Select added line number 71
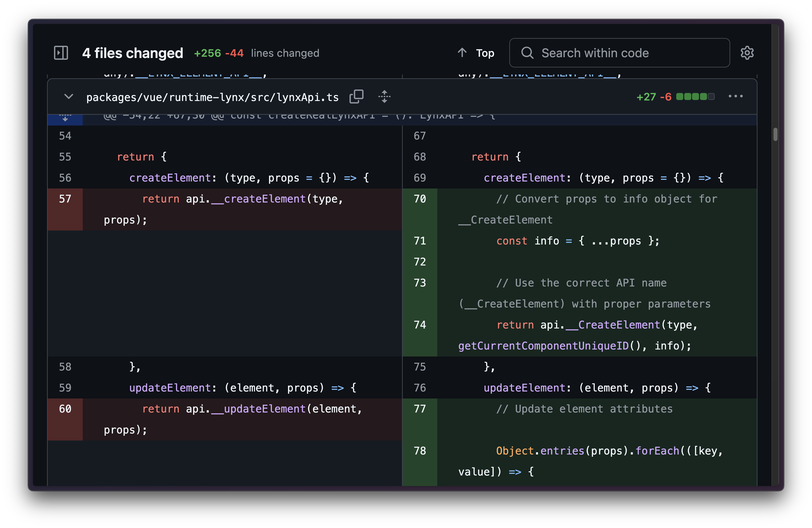 pyautogui.click(x=420, y=241)
